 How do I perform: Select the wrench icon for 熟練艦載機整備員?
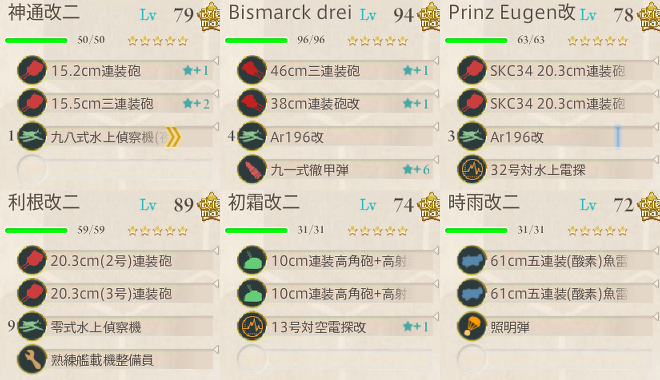[x=32, y=360]
